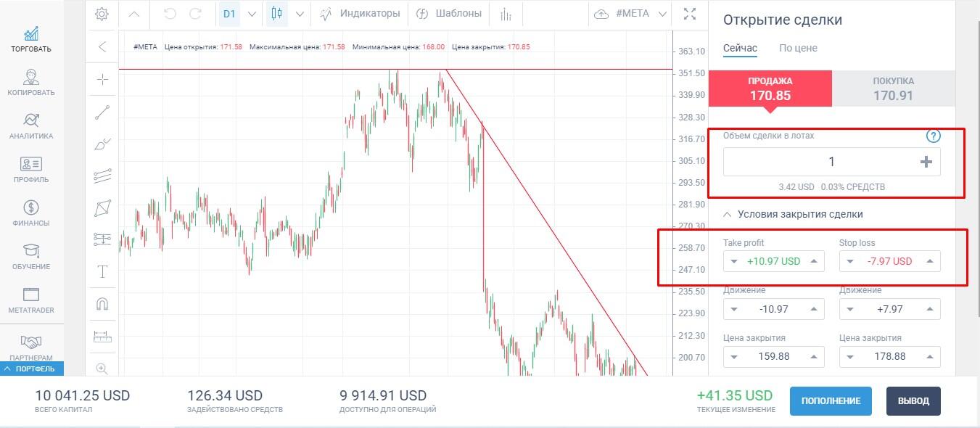This screenshot has width=980, height=428.
Task: Toggle fullscreen chart mode
Action: click(x=690, y=14)
